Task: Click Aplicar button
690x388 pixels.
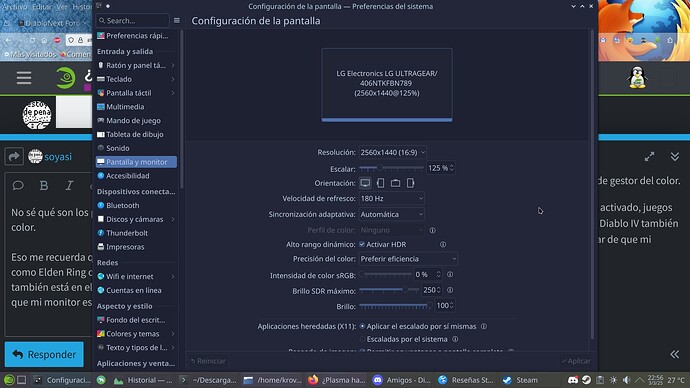Action: click(x=576, y=361)
